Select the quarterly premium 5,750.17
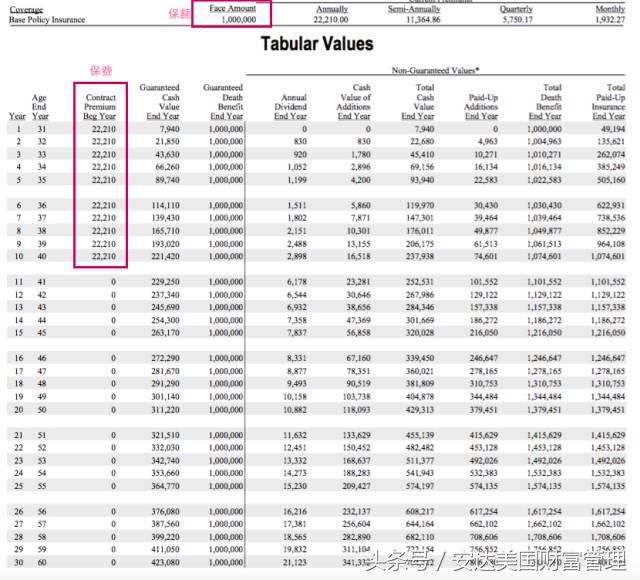The width and height of the screenshot is (640, 580). (518, 20)
